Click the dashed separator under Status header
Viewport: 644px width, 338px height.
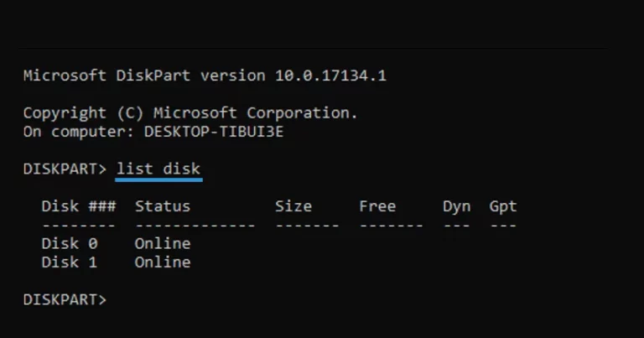195,226
